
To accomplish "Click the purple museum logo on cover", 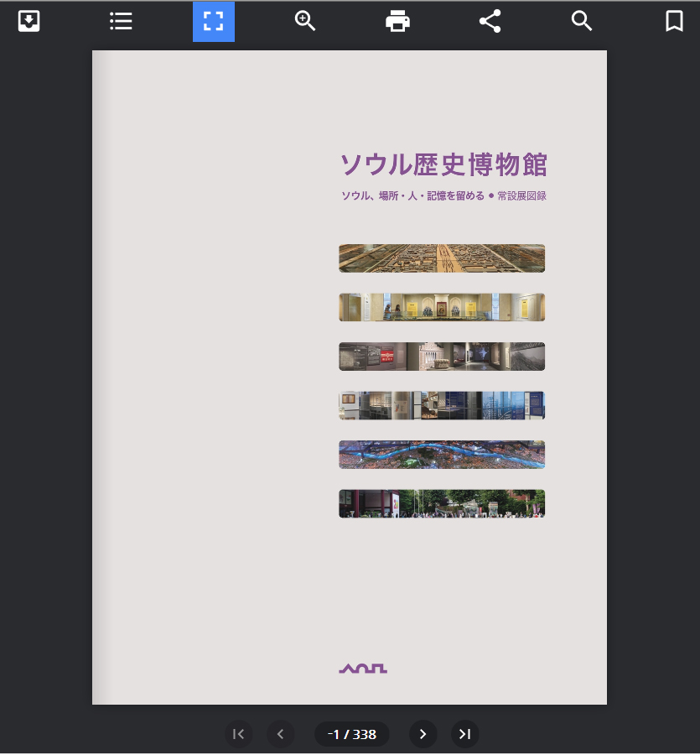I will (x=363, y=669).
